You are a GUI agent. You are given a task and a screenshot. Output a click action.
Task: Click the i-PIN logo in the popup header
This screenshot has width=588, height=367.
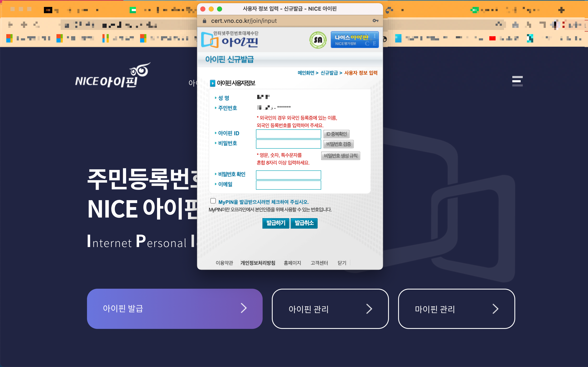230,40
